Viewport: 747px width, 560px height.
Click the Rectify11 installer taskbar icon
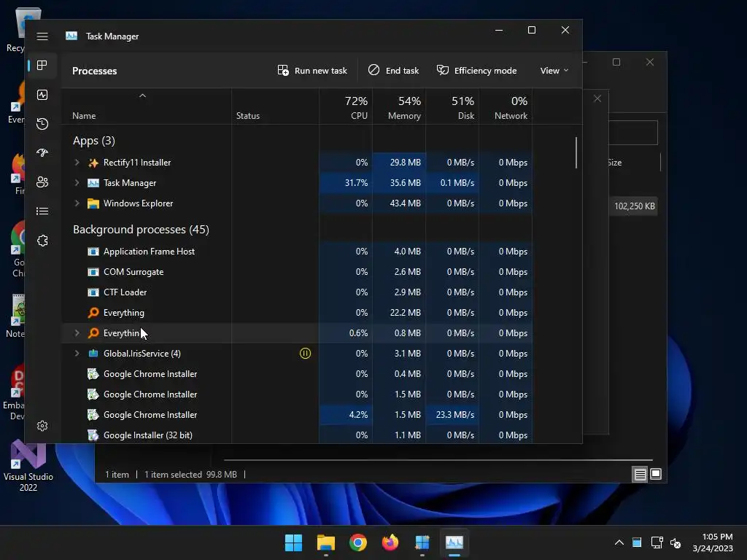(422, 542)
